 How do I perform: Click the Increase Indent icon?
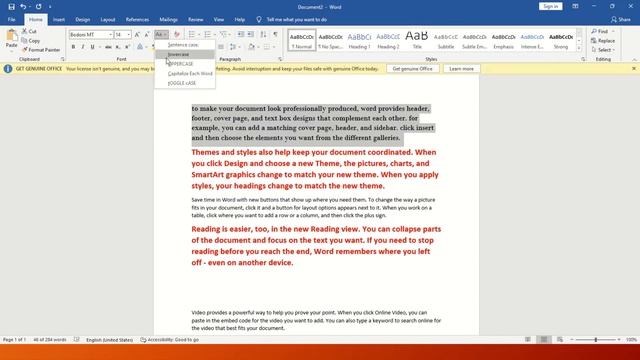[251, 35]
